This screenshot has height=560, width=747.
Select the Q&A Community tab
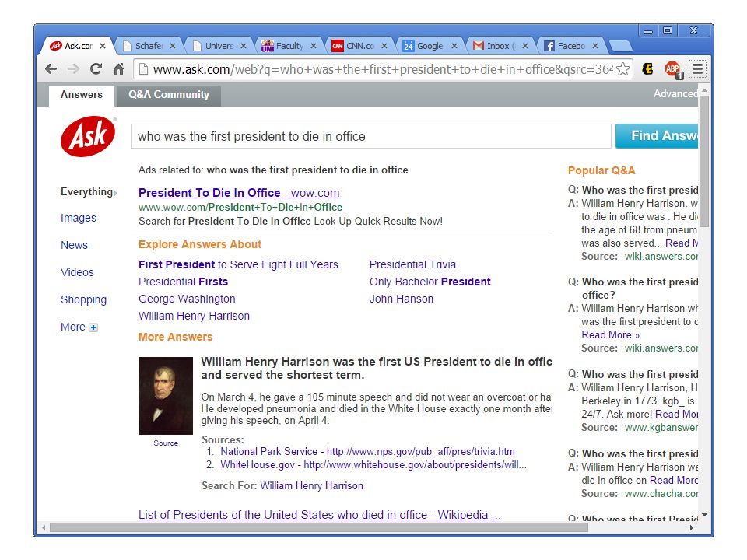point(169,95)
